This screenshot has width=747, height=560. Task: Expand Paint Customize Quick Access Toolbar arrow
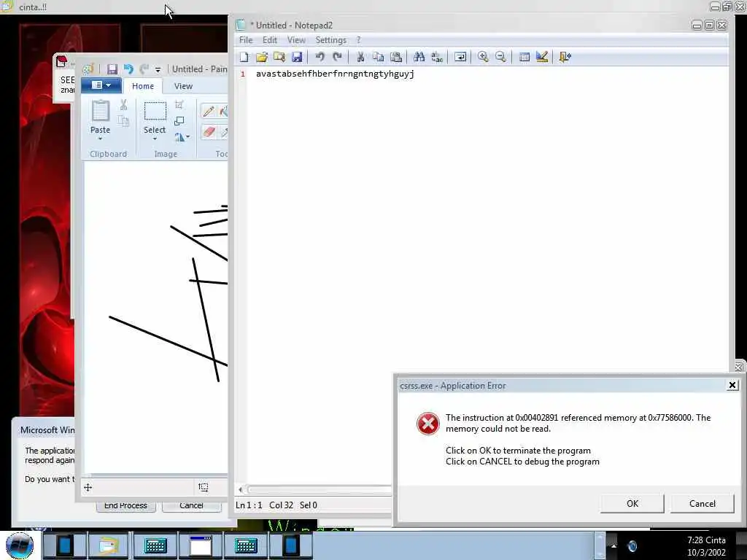[158, 70]
